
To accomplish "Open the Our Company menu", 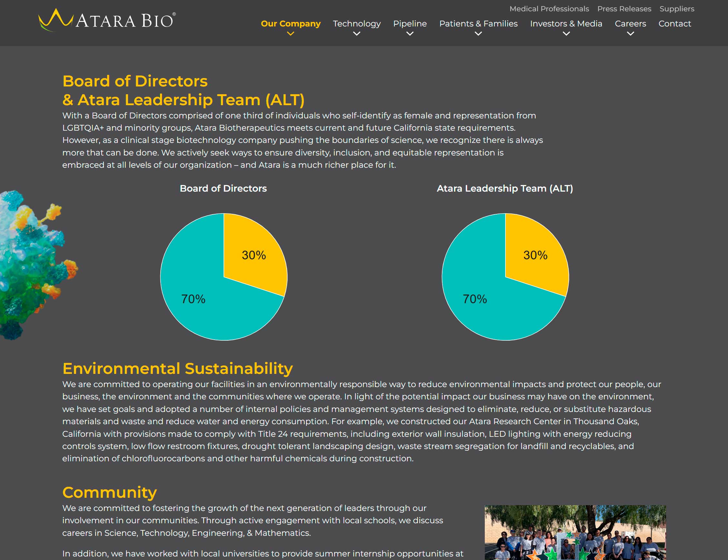I will pos(290,24).
